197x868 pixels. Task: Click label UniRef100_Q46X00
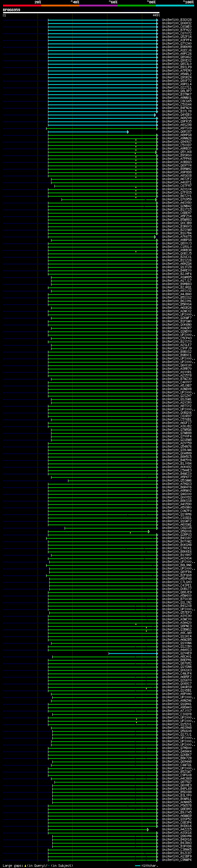pyautogui.click(x=176, y=494)
